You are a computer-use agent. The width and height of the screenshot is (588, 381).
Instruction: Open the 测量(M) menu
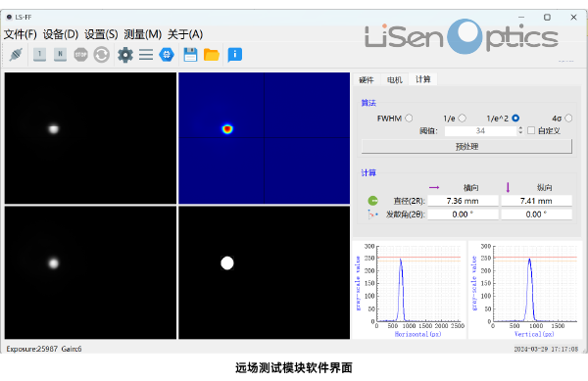(x=142, y=34)
